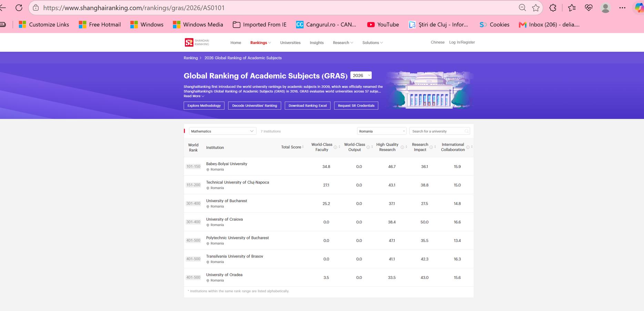Open the Cangurul.ro bookmark
The image size is (644, 311).
(326, 24)
